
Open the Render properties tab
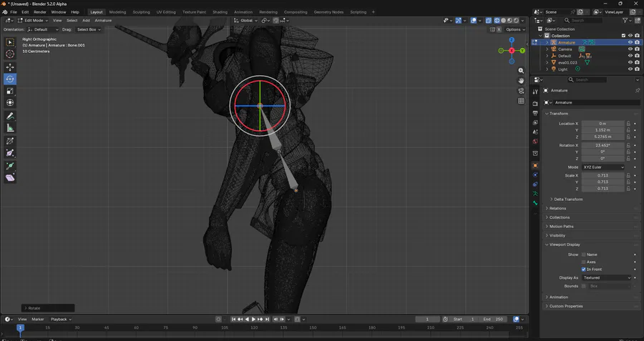pos(535,104)
